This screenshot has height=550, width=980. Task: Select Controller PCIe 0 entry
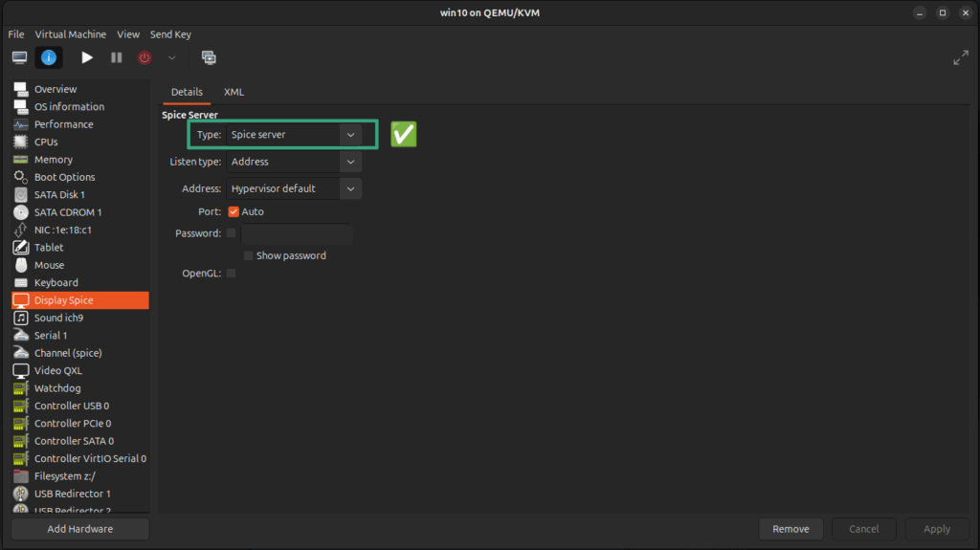tap(80, 423)
